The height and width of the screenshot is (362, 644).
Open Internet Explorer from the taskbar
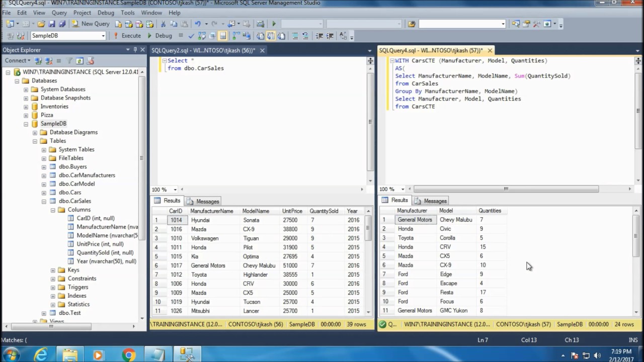(x=41, y=355)
